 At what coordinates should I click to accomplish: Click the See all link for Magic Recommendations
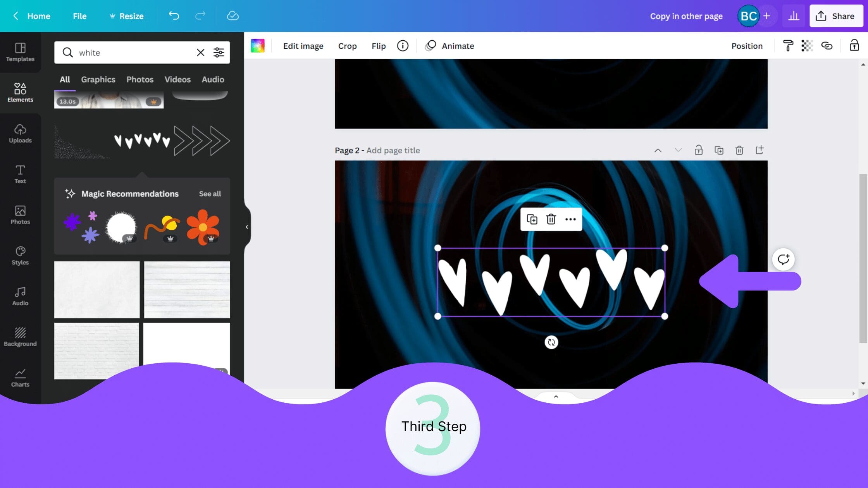click(210, 194)
